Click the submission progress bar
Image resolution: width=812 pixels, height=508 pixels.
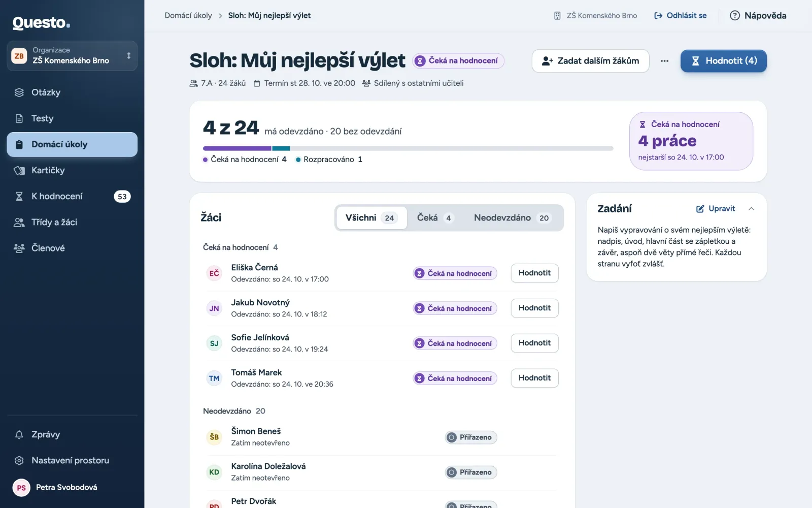coord(408,148)
